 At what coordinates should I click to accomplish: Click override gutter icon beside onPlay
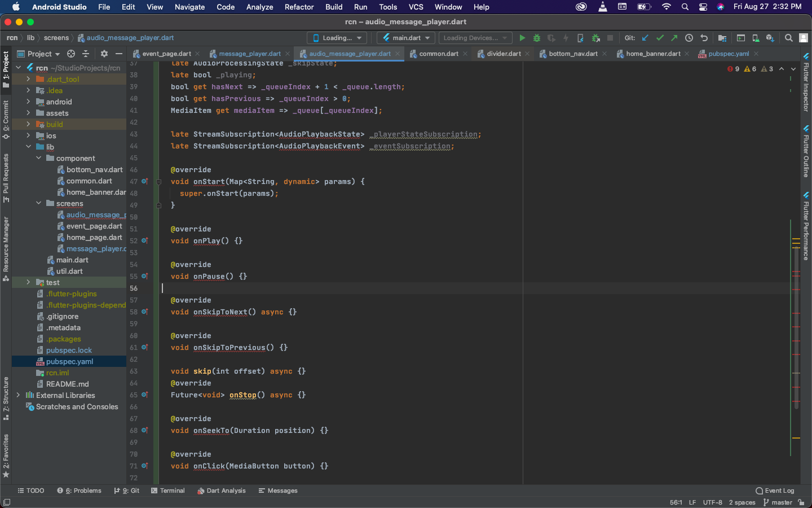144,240
